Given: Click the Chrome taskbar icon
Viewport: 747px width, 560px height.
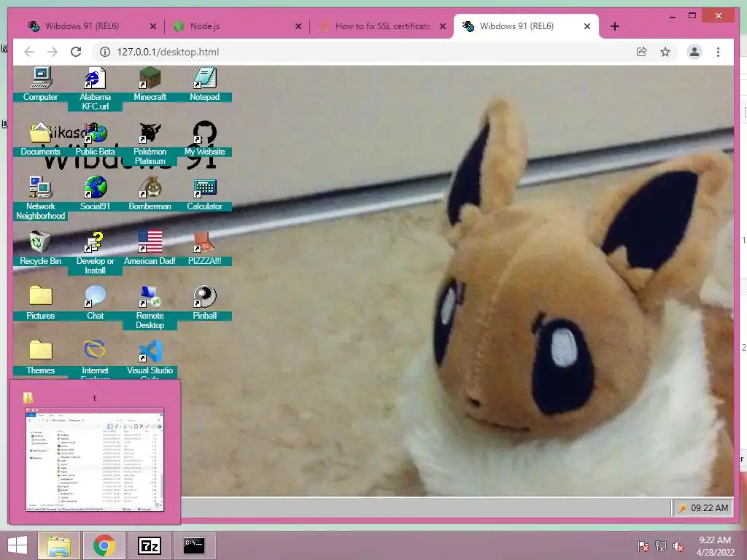Looking at the screenshot, I should (104, 545).
